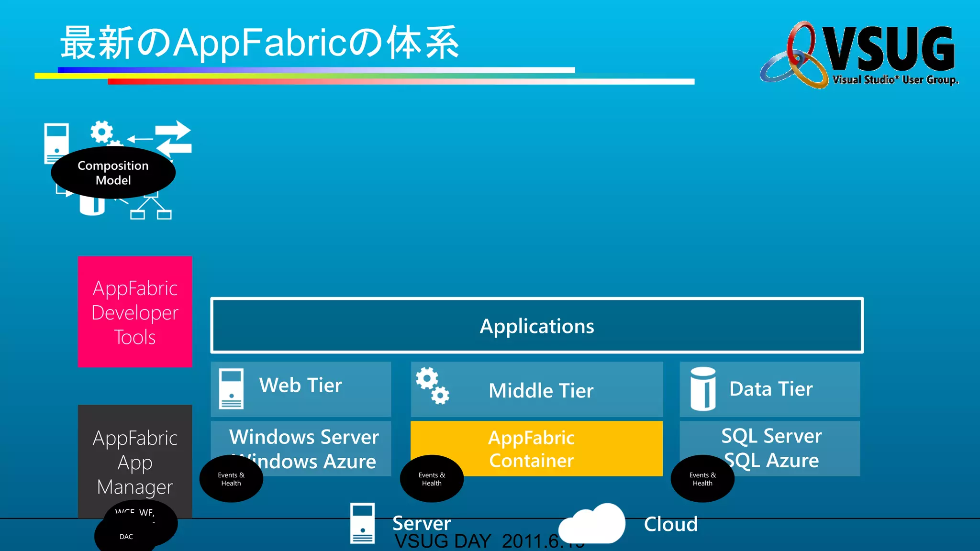Image resolution: width=980 pixels, height=551 pixels.
Task: Click the Composition Model black oval
Action: [113, 173]
